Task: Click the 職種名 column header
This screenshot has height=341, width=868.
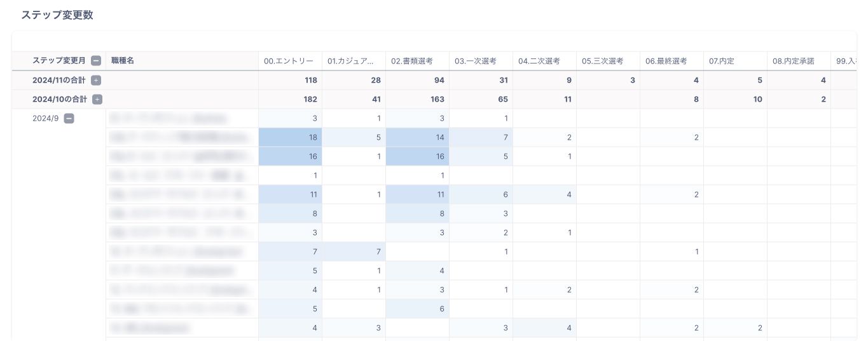Action: [123, 61]
